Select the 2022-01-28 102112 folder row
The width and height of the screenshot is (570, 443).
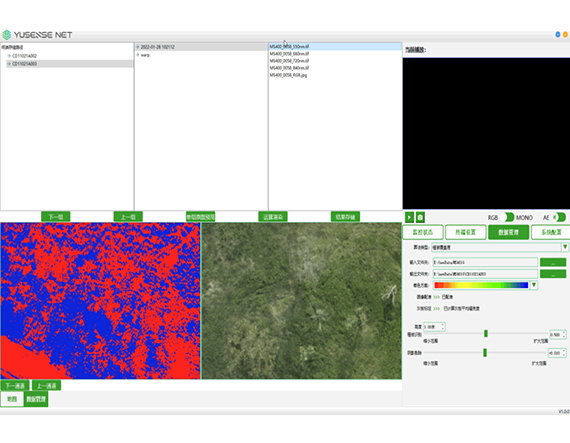click(x=201, y=47)
